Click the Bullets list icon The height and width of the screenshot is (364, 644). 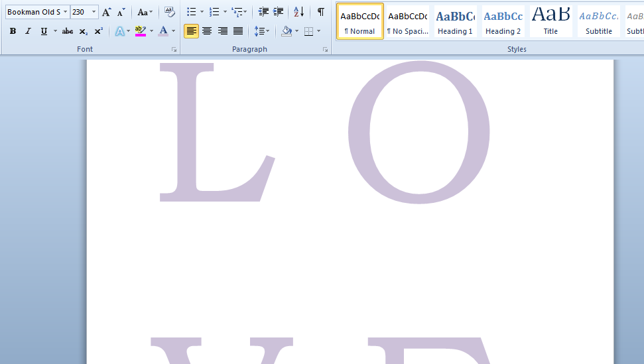point(192,13)
